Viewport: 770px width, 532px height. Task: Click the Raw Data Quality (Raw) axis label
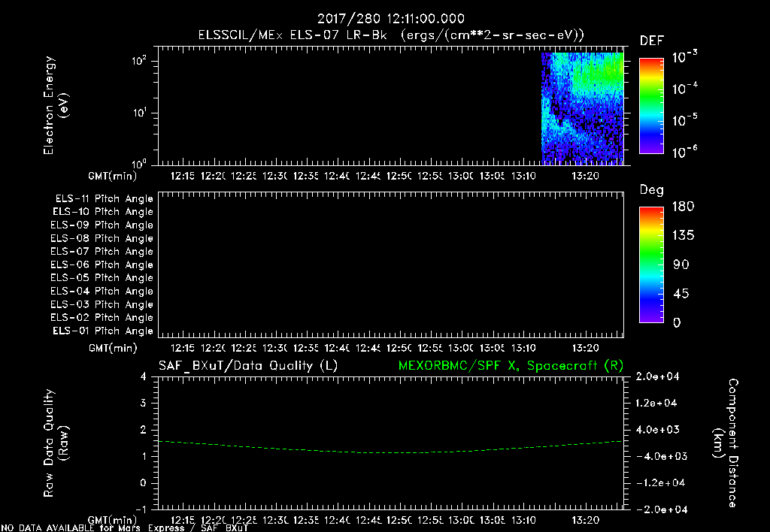[x=56, y=443]
